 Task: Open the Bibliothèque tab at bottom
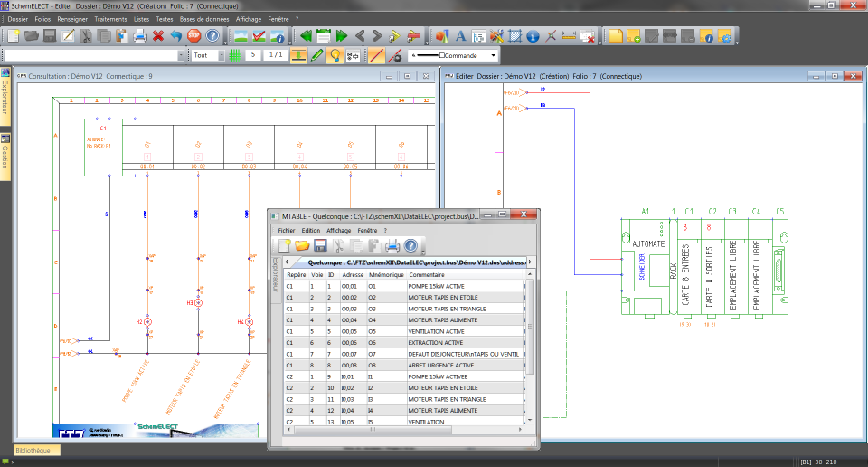coord(37,450)
